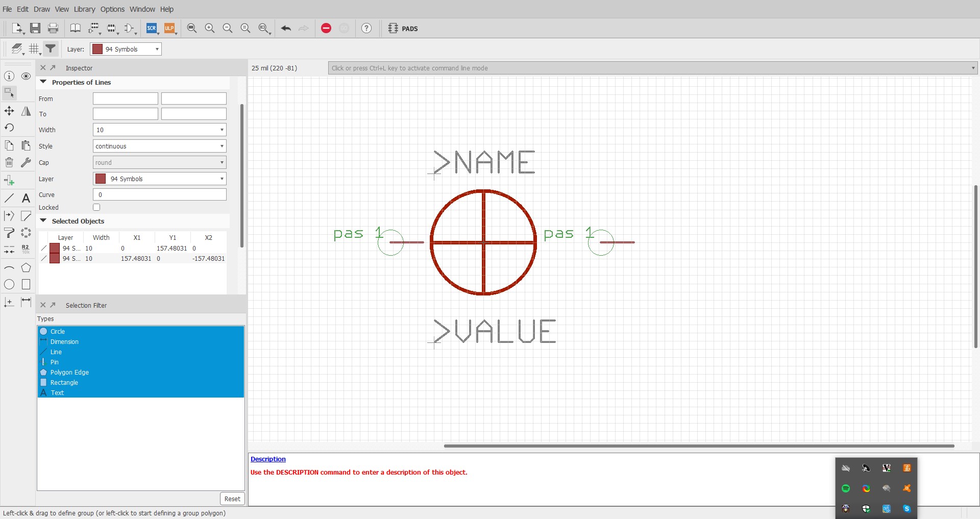Viewport: 980px width, 519px height.
Task: Execute a SCR script file
Action: (x=152, y=29)
